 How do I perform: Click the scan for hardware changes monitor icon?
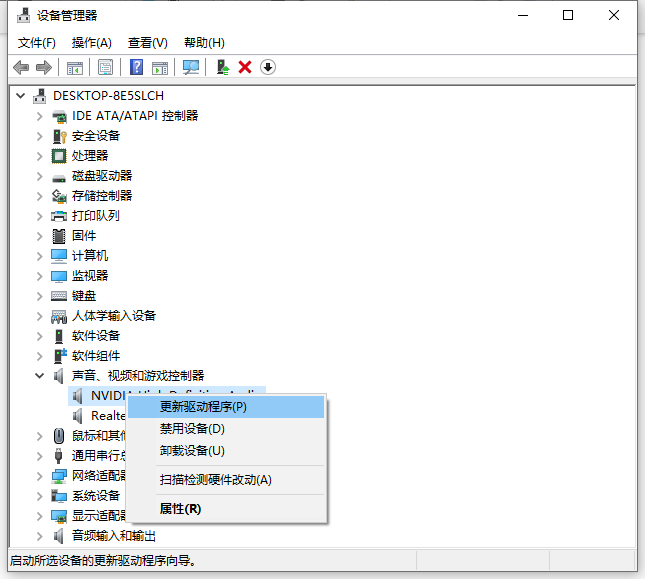pos(191,67)
